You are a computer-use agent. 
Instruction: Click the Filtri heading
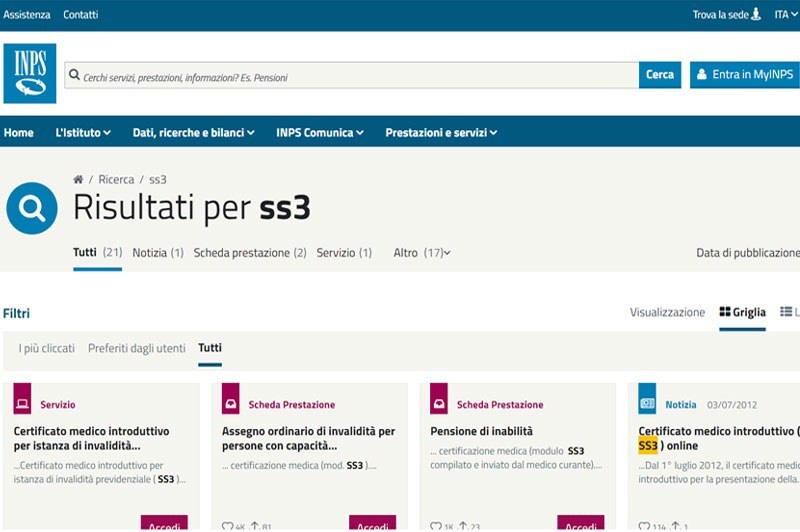click(16, 313)
